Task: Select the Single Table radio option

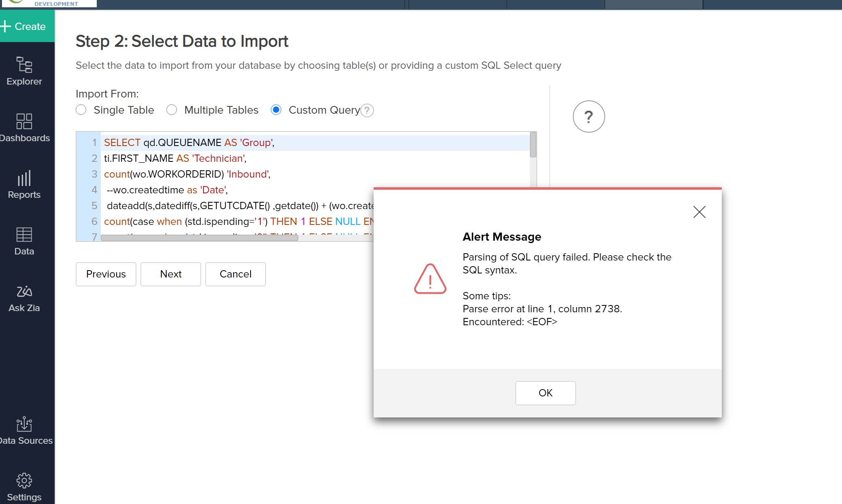Action: tap(81, 110)
